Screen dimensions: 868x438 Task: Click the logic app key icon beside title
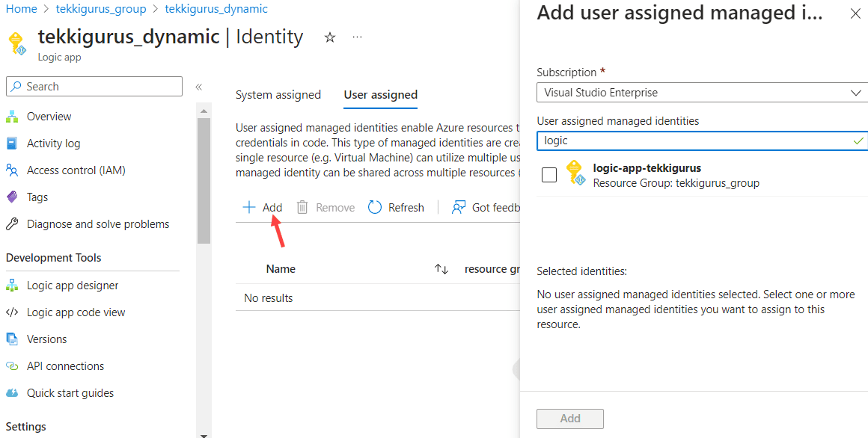coord(16,43)
